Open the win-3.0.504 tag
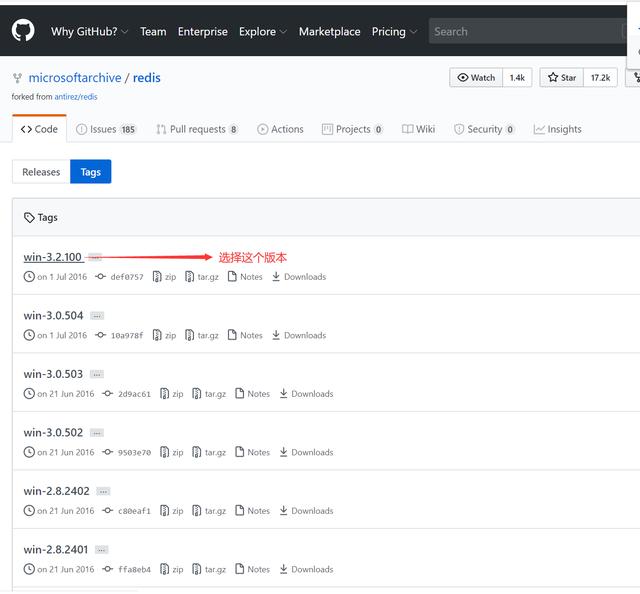This screenshot has height=594, width=640. coord(53,316)
